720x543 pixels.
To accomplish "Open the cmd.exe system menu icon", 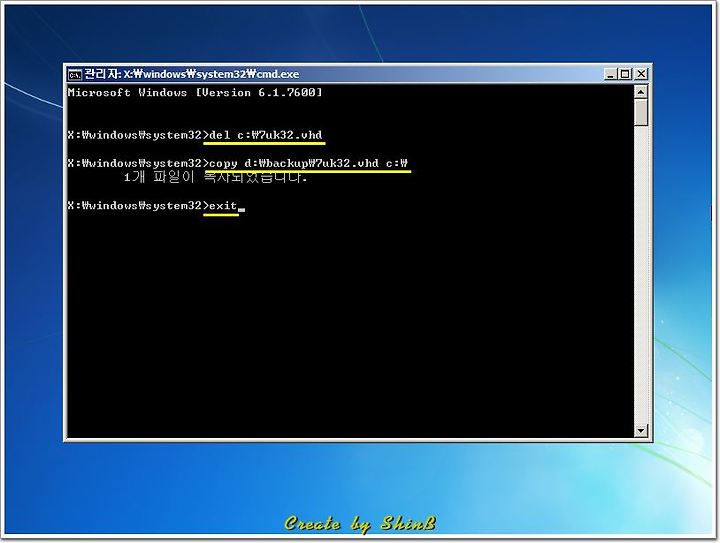I will click(75, 74).
